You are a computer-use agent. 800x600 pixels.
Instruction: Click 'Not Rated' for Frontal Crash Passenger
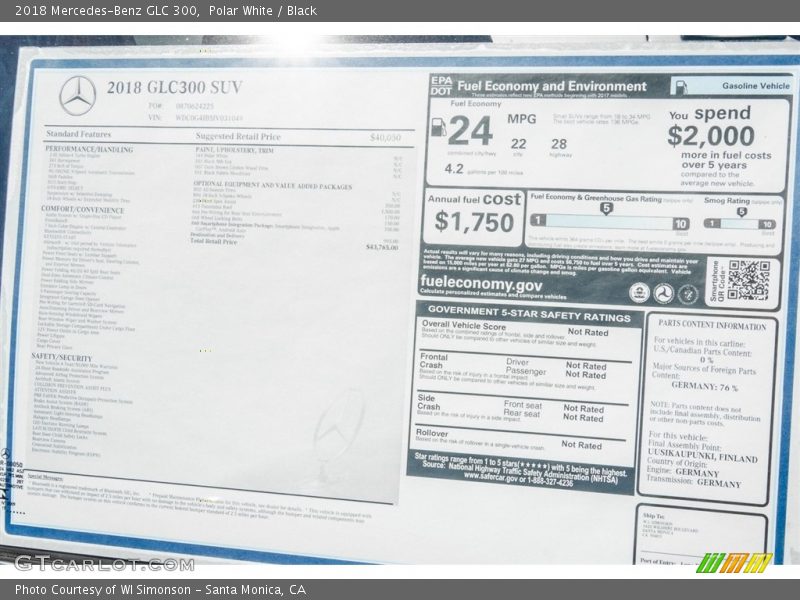click(585, 375)
